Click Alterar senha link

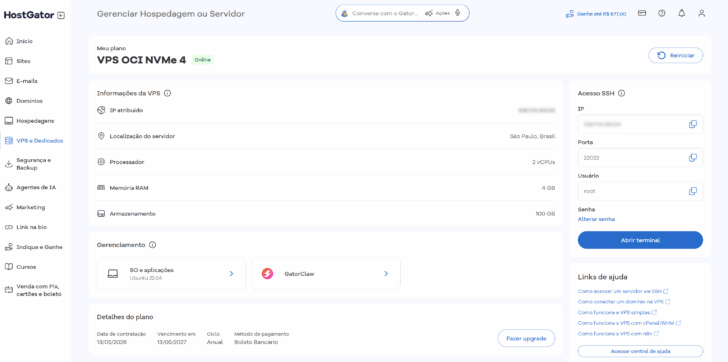[596, 219]
